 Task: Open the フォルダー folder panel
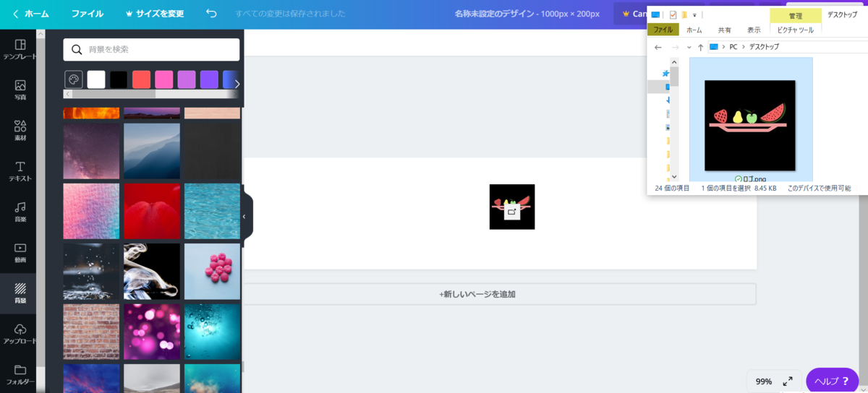coord(20,375)
